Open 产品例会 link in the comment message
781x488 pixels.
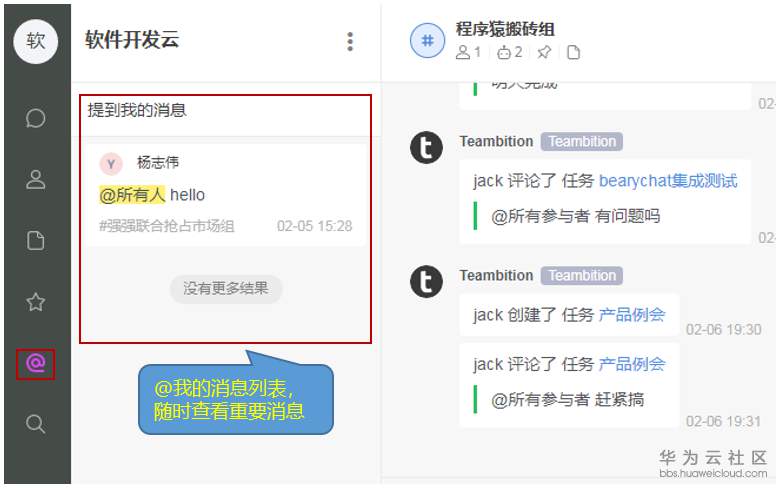632,364
